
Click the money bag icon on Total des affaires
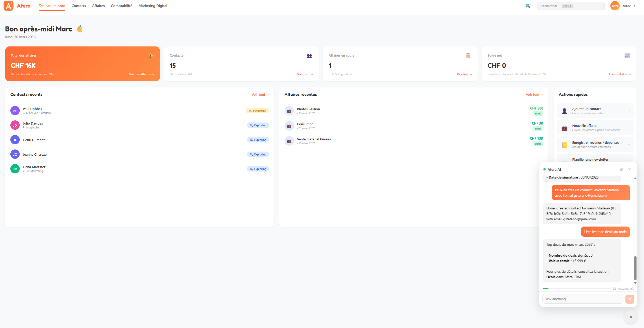point(150,56)
